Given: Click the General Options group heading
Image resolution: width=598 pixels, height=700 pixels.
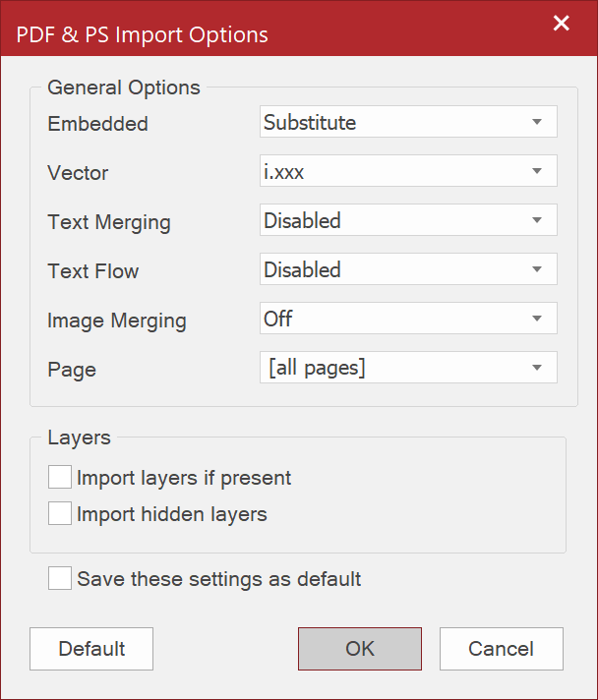Looking at the screenshot, I should tap(124, 87).
